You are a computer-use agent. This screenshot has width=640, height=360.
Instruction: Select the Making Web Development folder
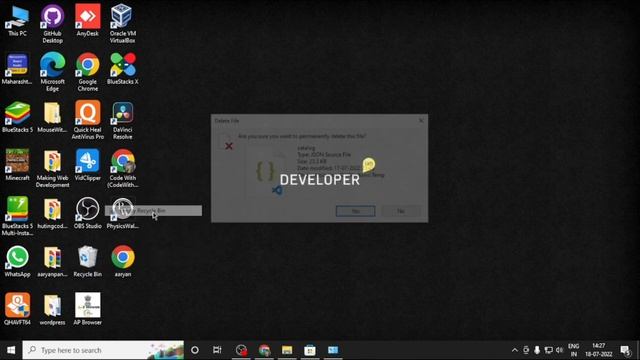tap(52, 168)
